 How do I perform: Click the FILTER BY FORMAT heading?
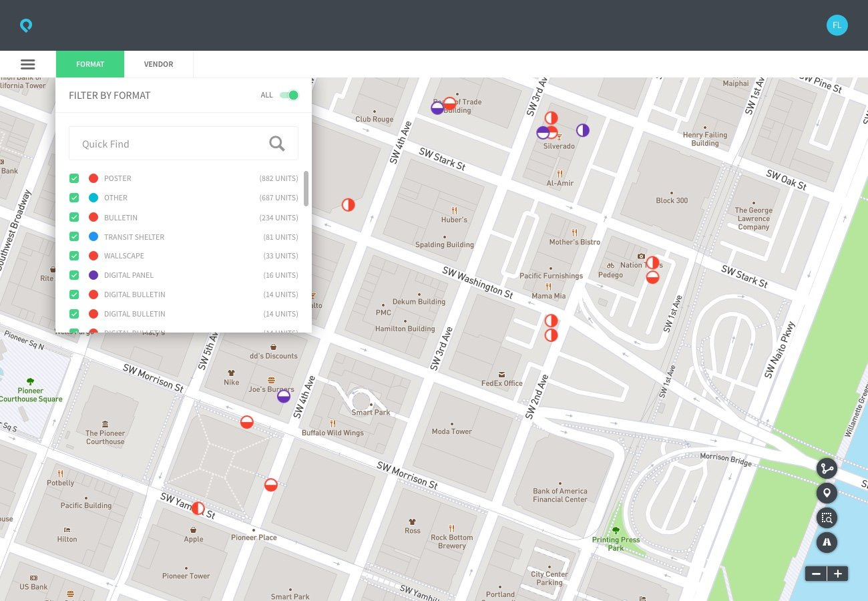pos(110,95)
